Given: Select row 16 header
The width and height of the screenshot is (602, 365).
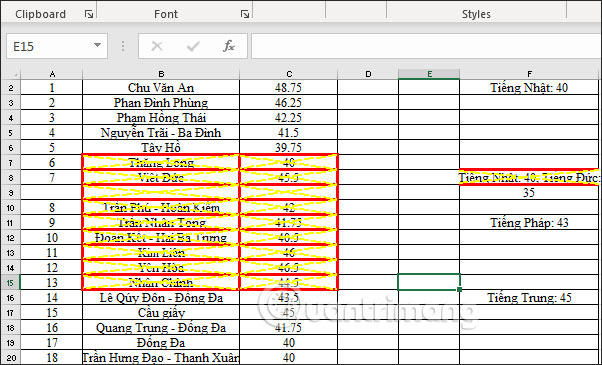Looking at the screenshot, I should click(x=10, y=298).
